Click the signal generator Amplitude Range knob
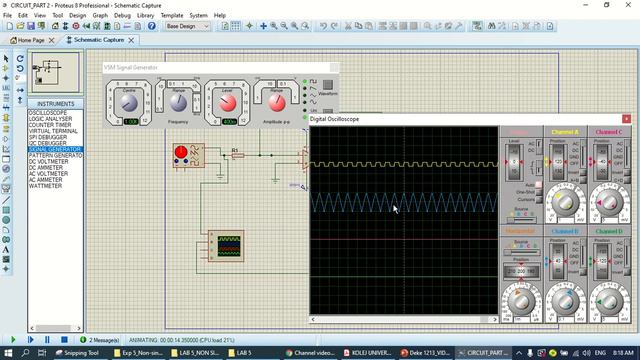The height and width of the screenshot is (360, 640). [x=277, y=103]
